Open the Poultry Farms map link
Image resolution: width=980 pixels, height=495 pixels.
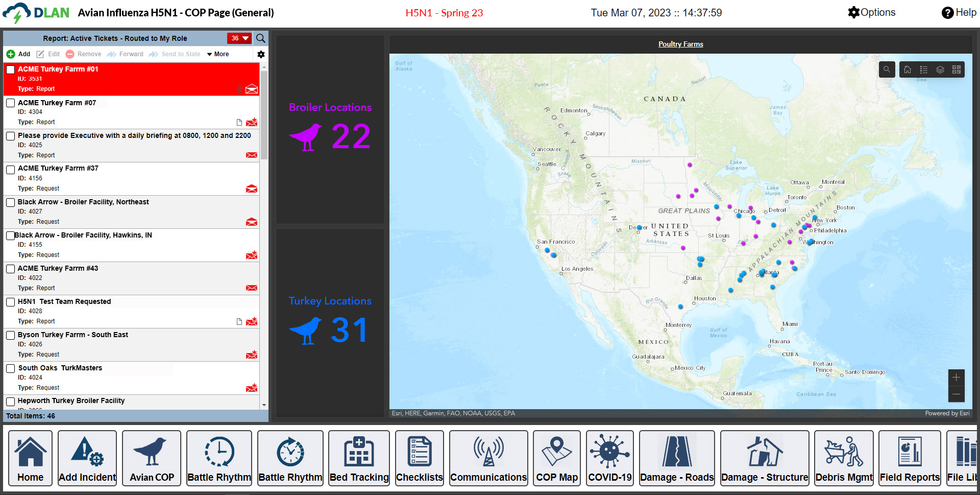tap(680, 44)
